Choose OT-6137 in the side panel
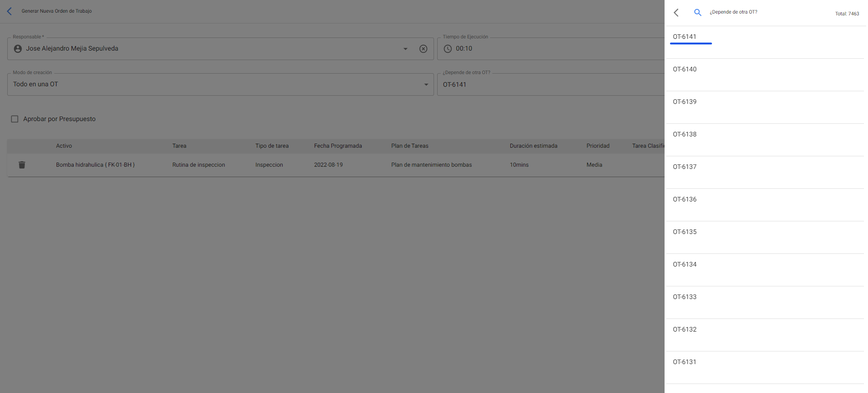 pos(684,167)
